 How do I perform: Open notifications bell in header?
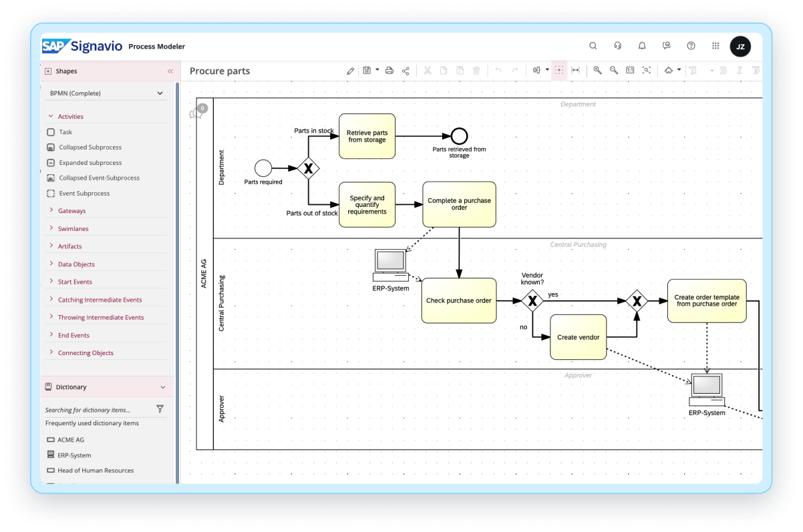coord(642,46)
